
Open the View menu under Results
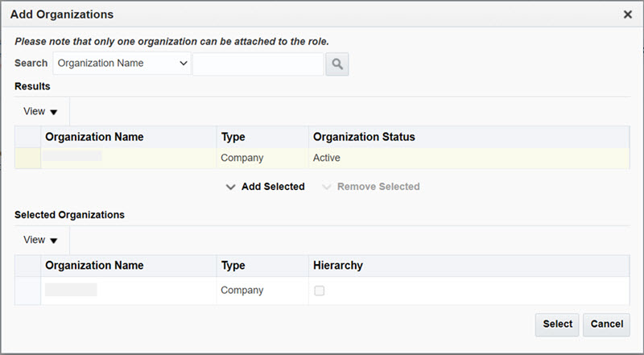41,112
